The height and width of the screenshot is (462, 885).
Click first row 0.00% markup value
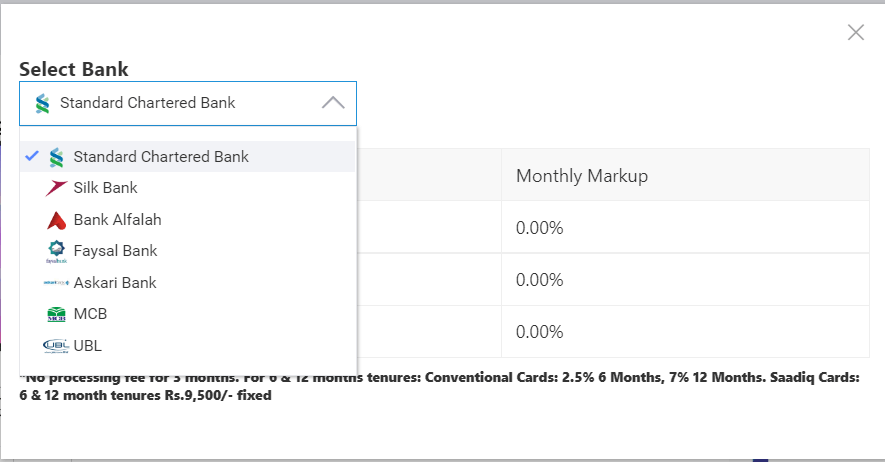540,228
